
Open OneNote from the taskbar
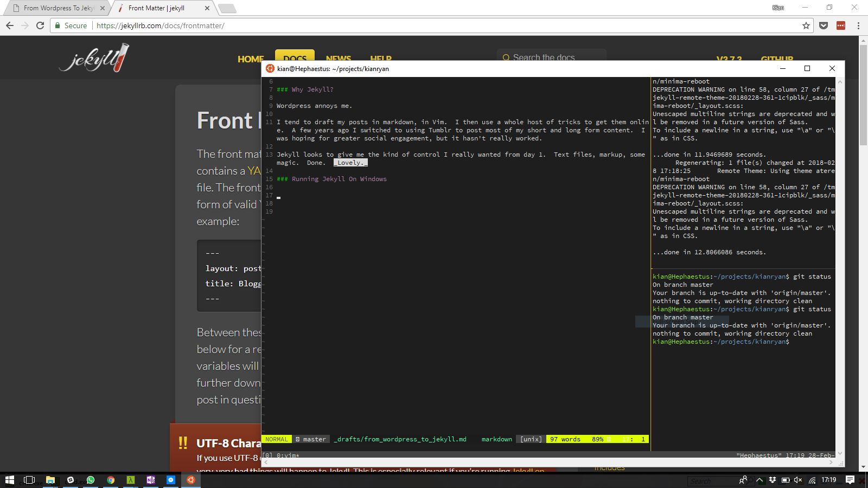click(150, 480)
